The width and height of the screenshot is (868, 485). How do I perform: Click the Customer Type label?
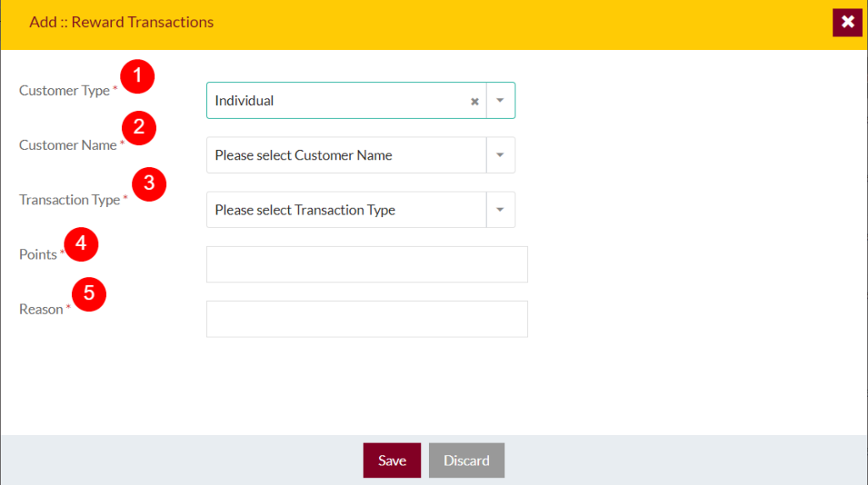(x=64, y=90)
